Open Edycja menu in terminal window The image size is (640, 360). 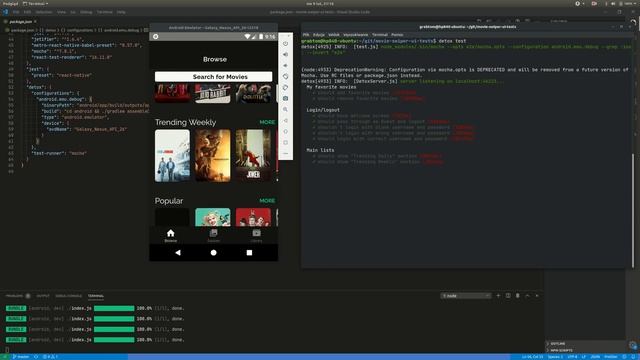pyautogui.click(x=319, y=35)
